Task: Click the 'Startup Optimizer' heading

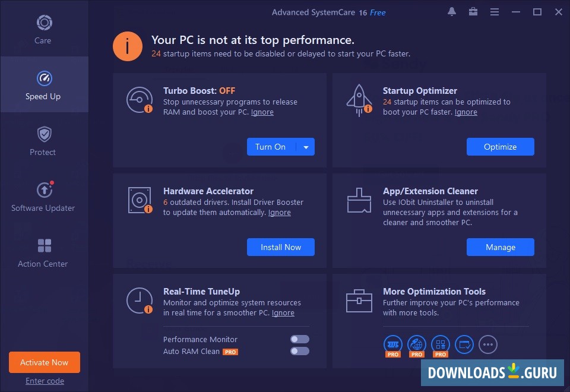Action: point(420,90)
